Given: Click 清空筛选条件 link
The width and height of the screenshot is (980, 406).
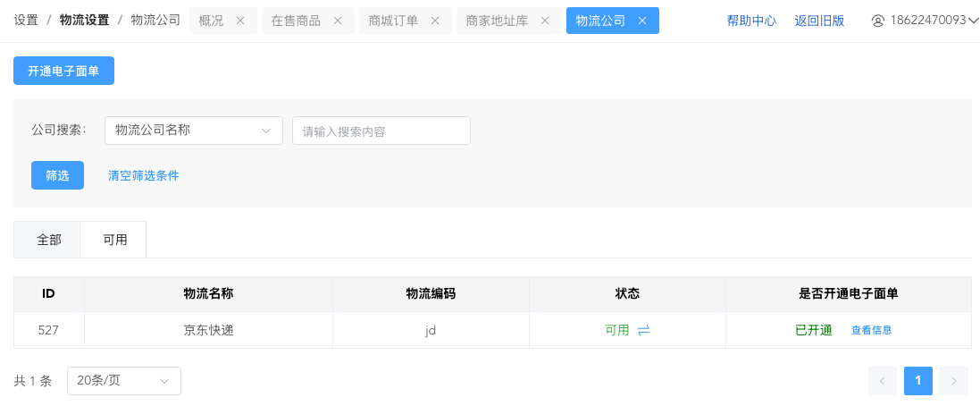Looking at the screenshot, I should tap(144, 175).
